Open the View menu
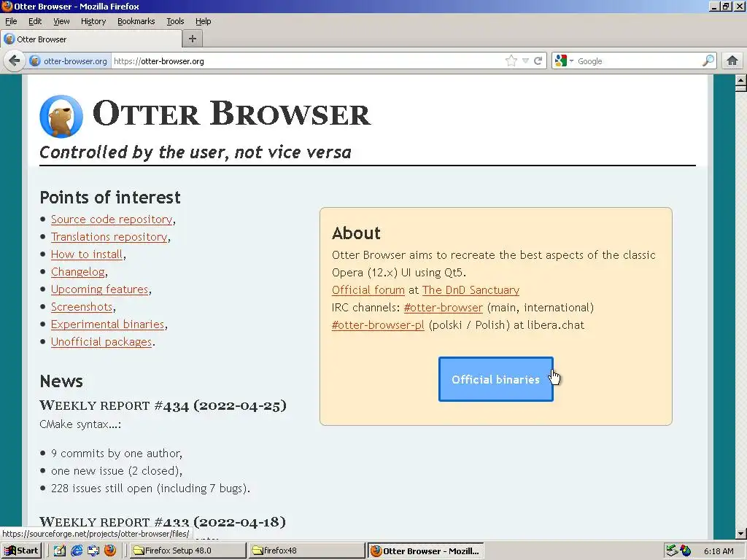 pyautogui.click(x=61, y=21)
